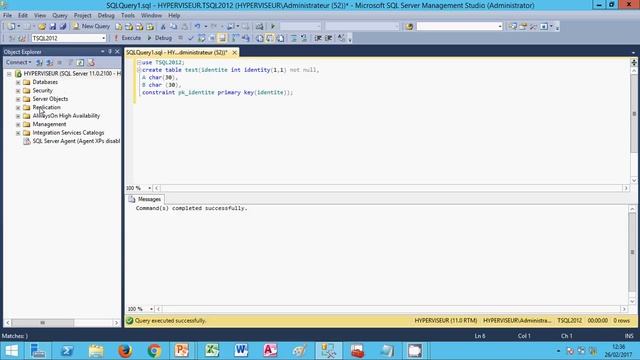
Task: Expand the Security folder
Action: pyautogui.click(x=18, y=91)
